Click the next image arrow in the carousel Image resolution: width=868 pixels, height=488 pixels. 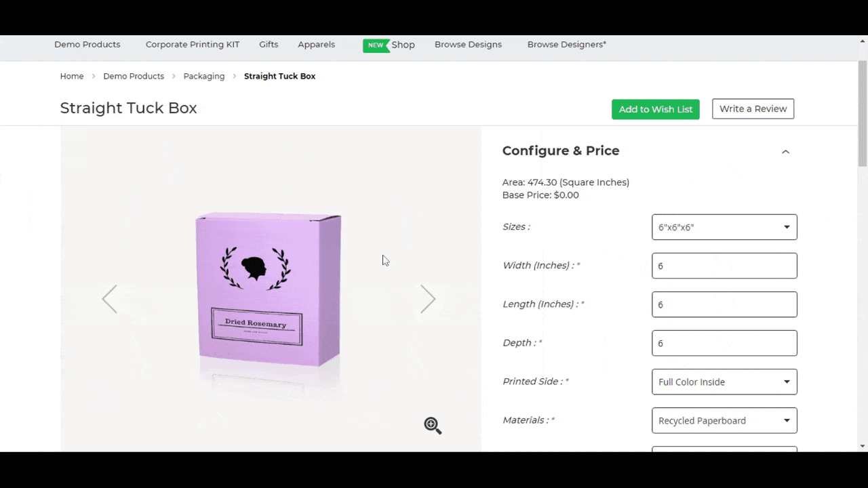point(427,299)
